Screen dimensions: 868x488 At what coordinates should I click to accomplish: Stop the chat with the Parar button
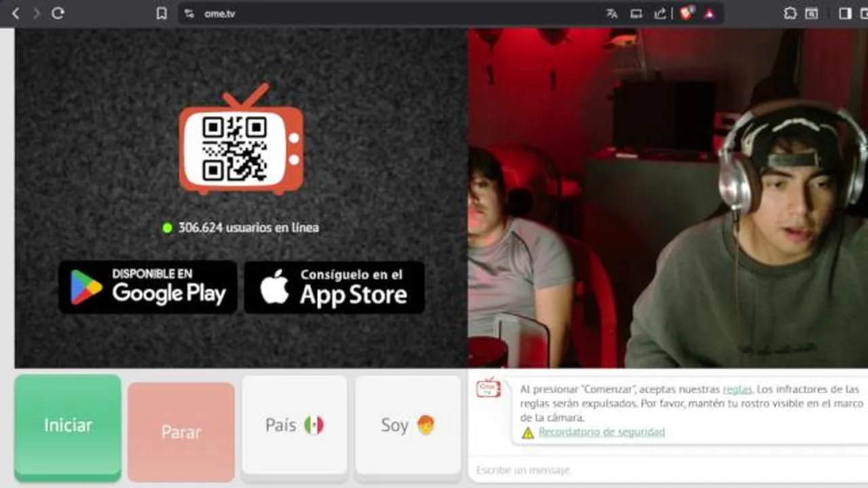pos(181,432)
